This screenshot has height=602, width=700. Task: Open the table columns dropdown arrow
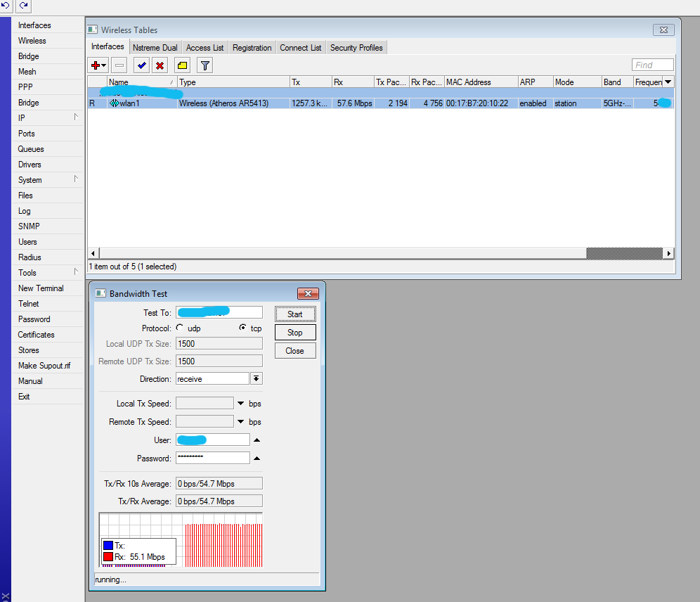(x=668, y=82)
